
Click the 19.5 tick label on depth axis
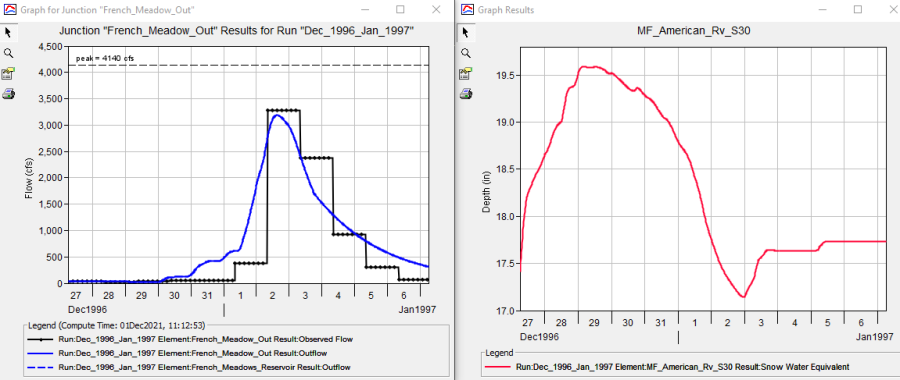click(x=506, y=76)
